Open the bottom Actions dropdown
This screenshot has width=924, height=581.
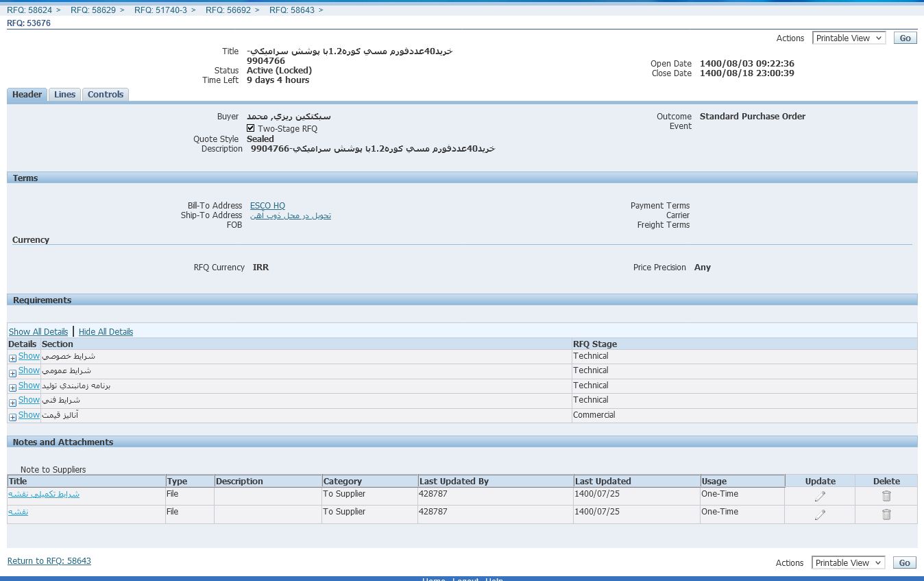[x=849, y=562]
